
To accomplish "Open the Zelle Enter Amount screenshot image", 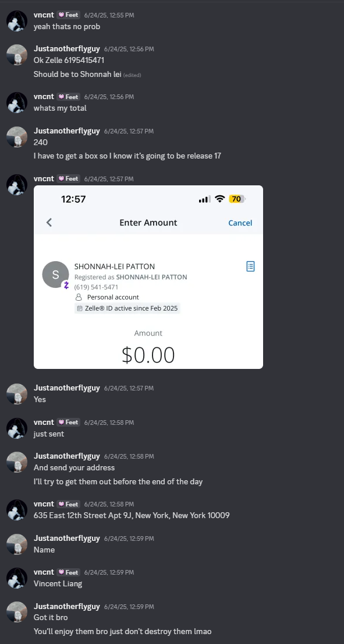I will point(148,277).
